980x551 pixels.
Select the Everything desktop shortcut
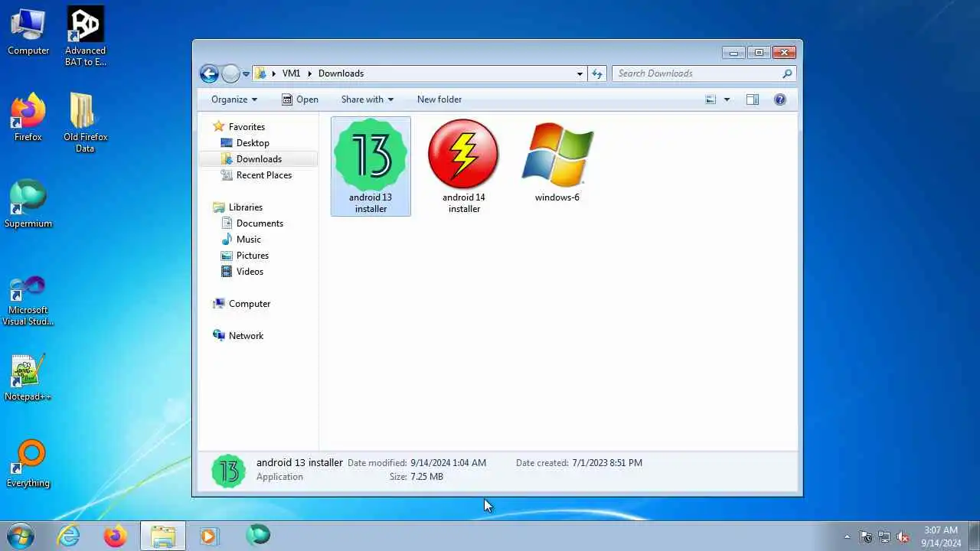point(28,464)
